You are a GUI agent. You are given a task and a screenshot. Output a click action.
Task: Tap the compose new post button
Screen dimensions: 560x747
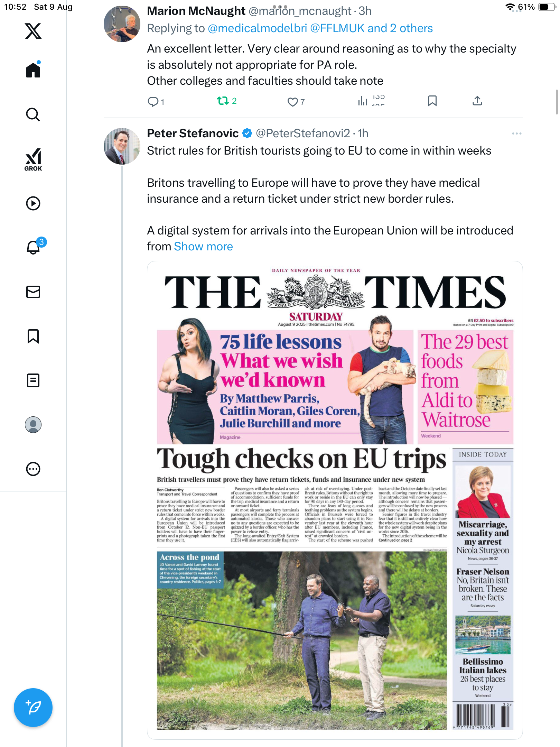pos(33,708)
